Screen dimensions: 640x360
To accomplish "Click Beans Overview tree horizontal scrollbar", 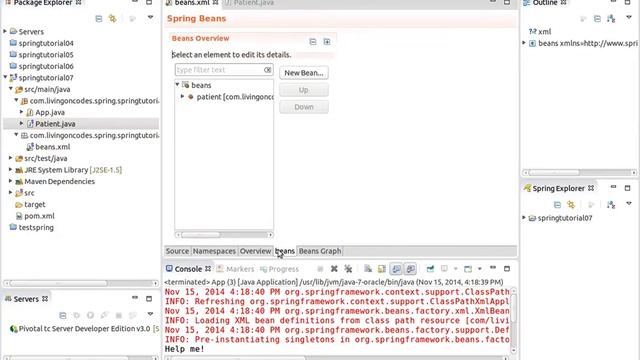I will coord(224,235).
